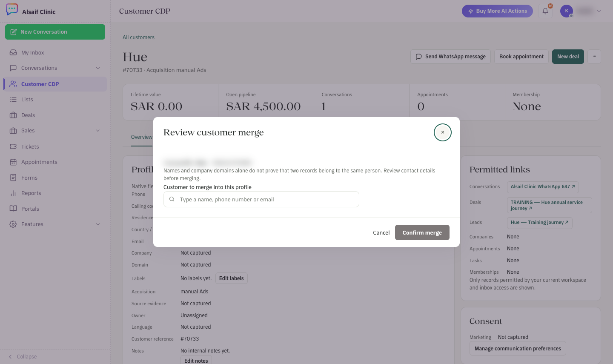Focus the customer merge search field

coord(261,199)
